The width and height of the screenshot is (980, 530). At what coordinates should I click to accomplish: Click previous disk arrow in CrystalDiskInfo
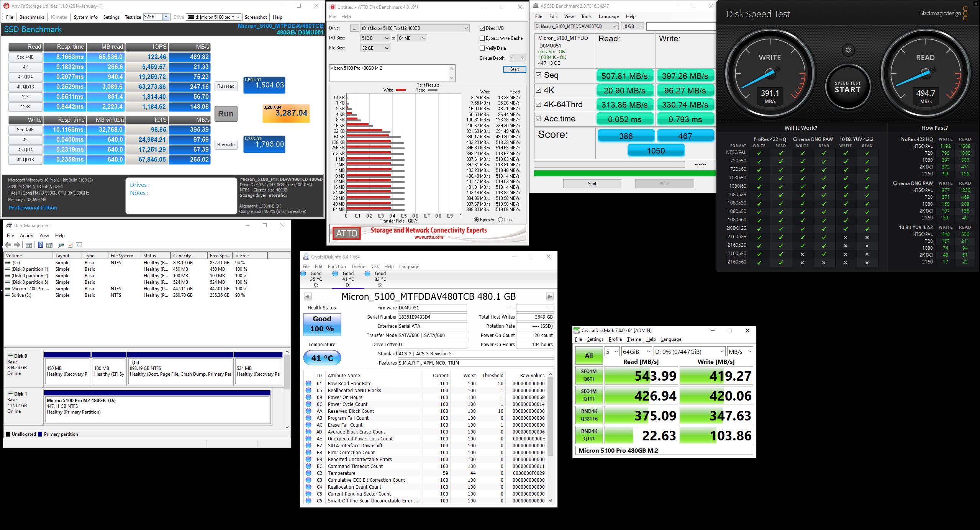coord(308,296)
